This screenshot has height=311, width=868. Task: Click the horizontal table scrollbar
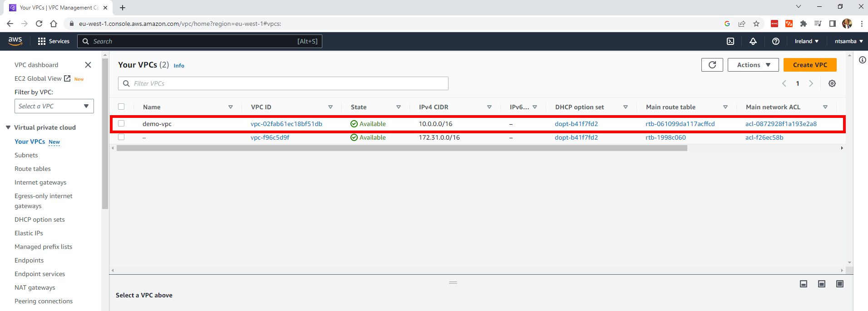[x=402, y=148]
